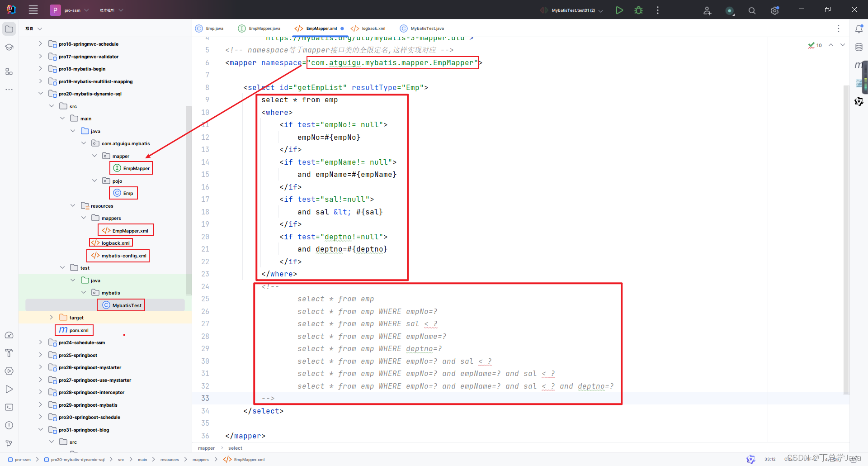Click the select breadcrumb below the editor
868x466 pixels.
click(x=235, y=448)
